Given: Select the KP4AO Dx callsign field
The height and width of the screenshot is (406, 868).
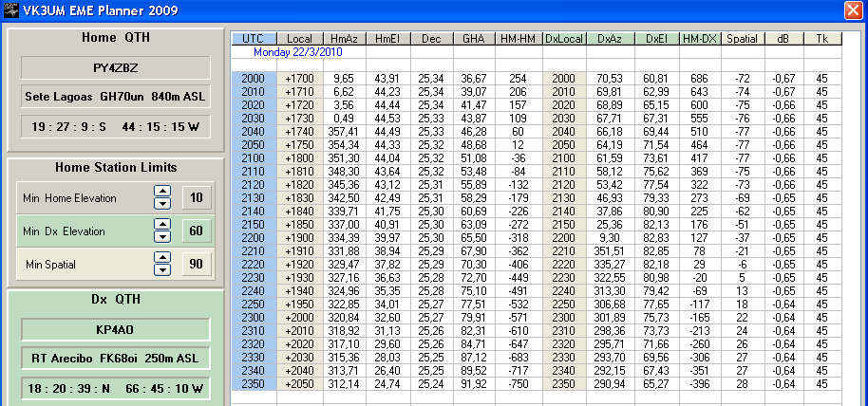Looking at the screenshot, I should tap(114, 330).
